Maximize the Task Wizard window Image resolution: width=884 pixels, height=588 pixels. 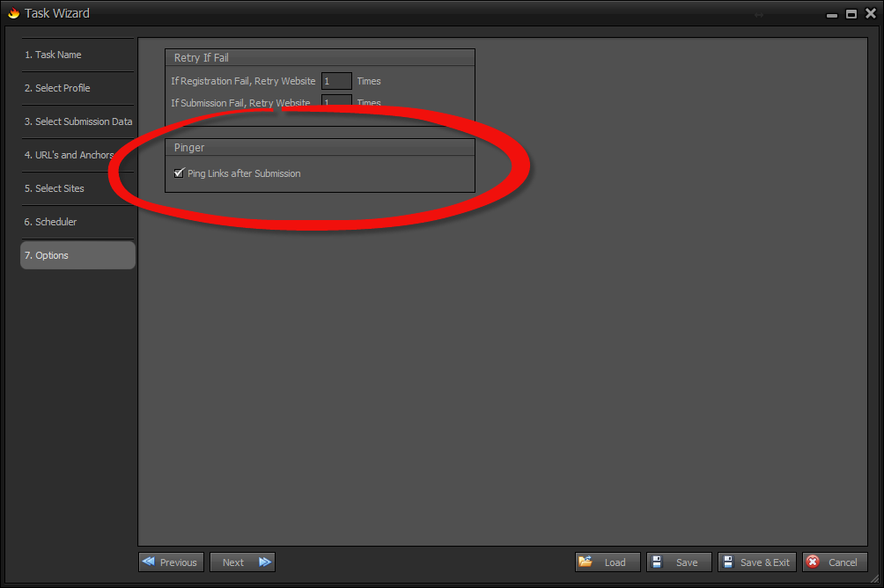(851, 14)
